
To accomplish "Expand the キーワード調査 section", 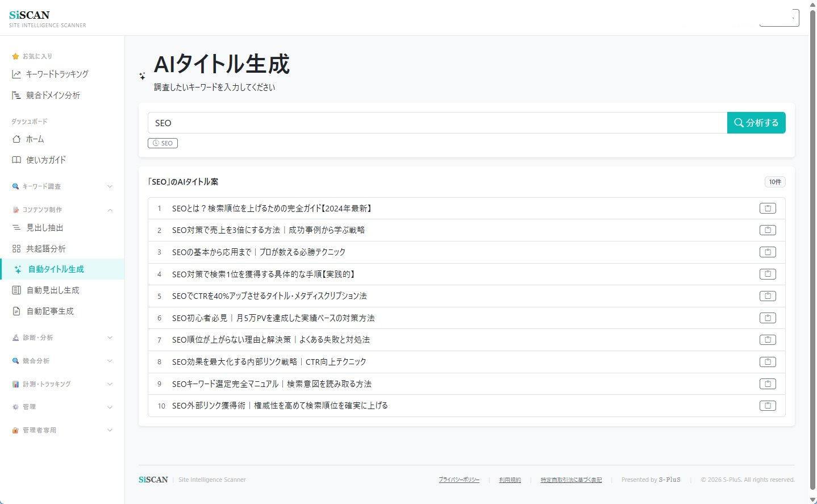I will click(x=62, y=186).
